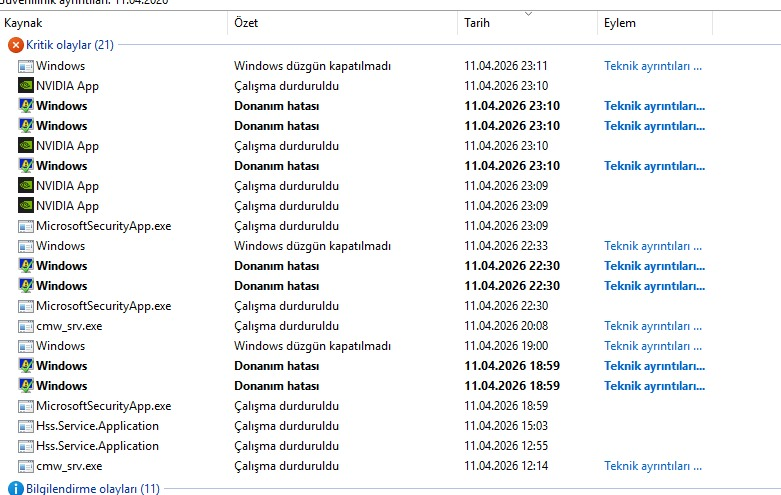
Task: Click the date '11.04.2026 22:33'
Action: coord(506,246)
